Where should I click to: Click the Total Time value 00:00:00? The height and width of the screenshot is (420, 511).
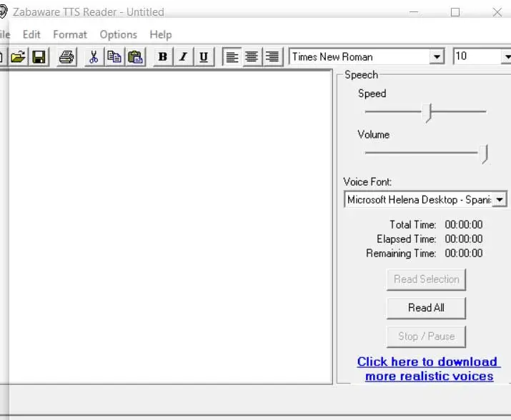(464, 225)
